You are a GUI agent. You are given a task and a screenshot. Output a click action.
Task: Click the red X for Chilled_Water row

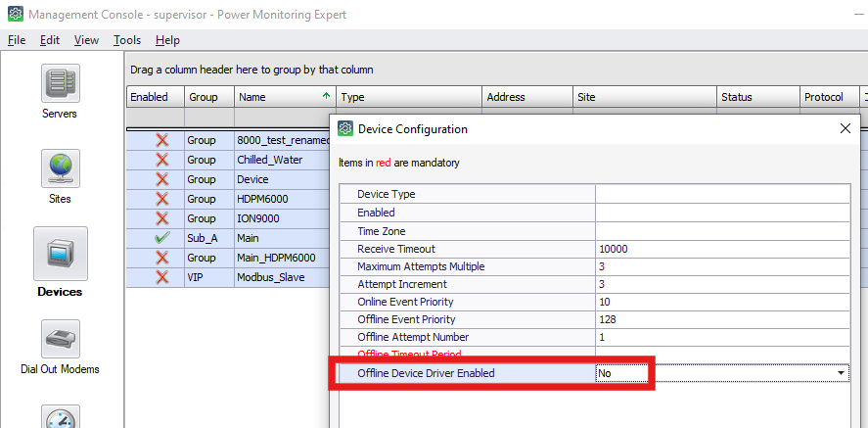[162, 160]
